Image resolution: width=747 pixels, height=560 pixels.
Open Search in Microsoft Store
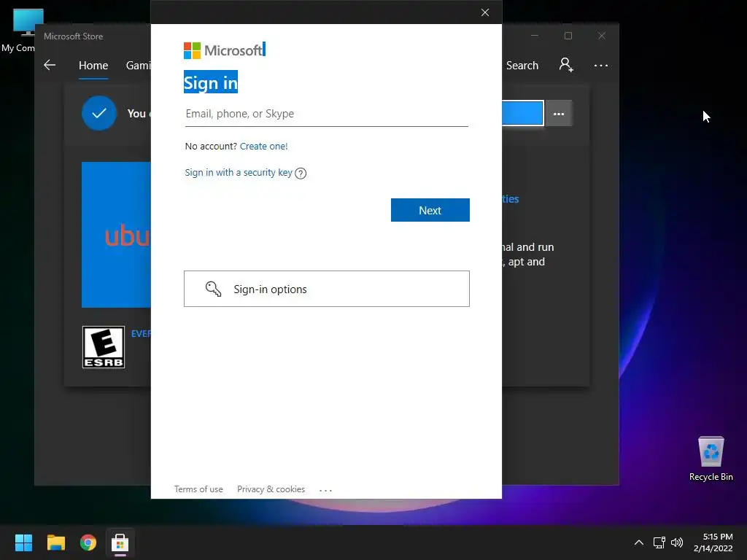[522, 65]
